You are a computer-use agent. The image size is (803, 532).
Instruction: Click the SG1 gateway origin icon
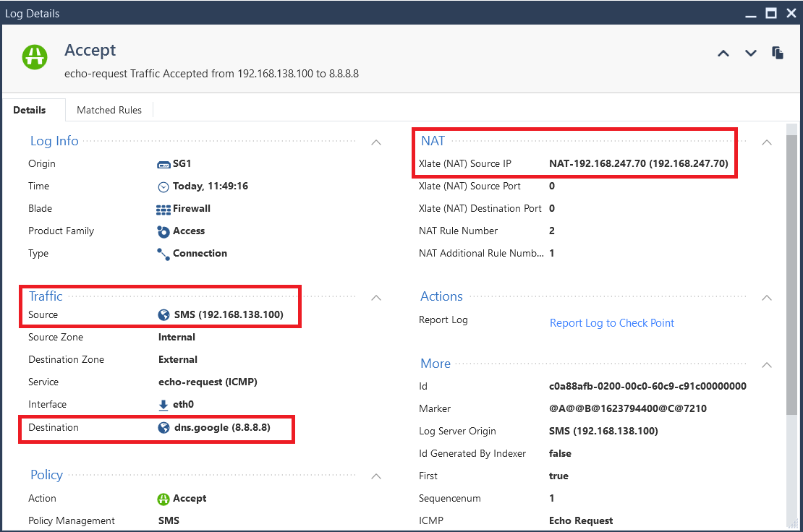tap(163, 164)
